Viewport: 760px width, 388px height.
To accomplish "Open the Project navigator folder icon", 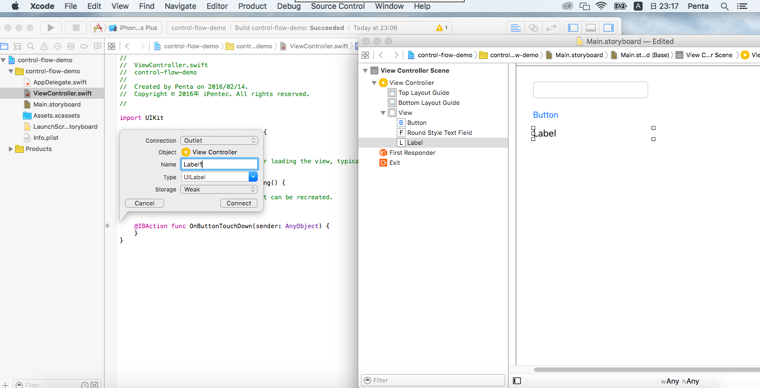I will coord(4,47).
